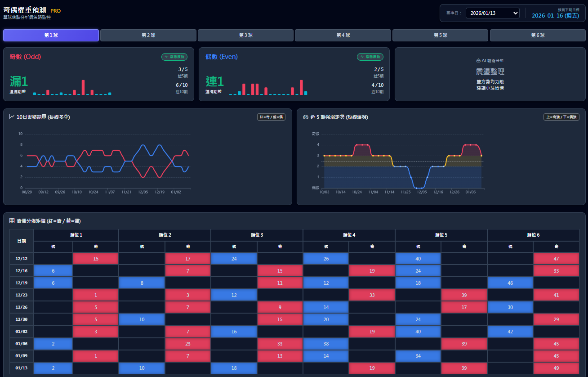
Task: Click the 上=奇強 / 下=偶強 legend badge
Action: [x=560, y=117]
